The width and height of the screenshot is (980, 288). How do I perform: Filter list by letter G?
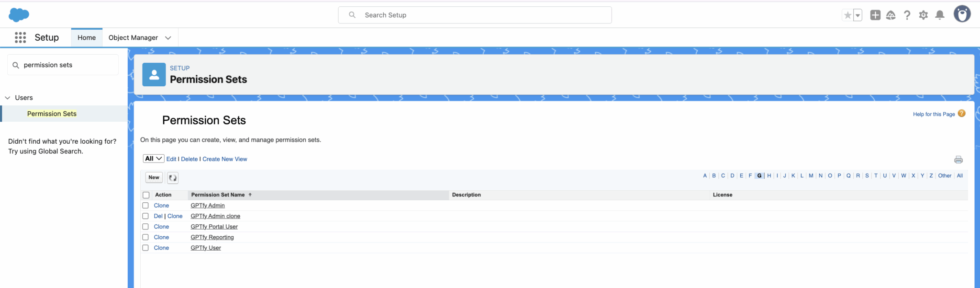(x=759, y=176)
